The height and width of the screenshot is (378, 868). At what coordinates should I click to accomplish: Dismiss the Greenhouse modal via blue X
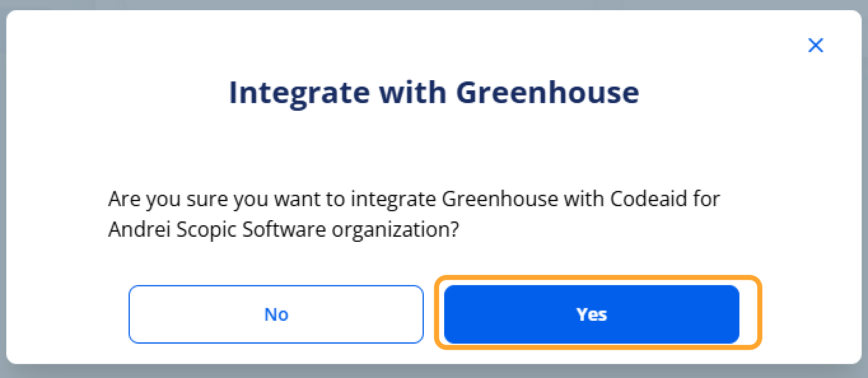click(815, 45)
